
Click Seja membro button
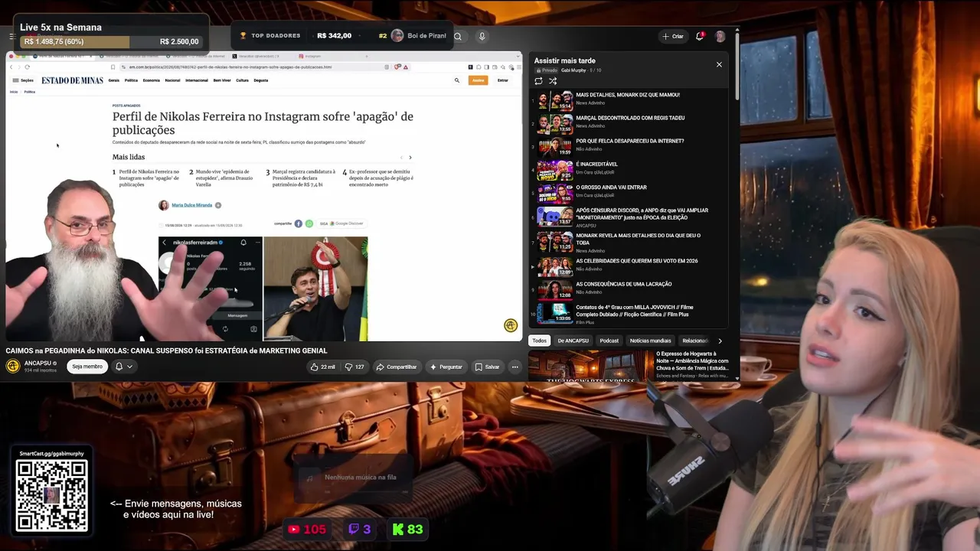tap(87, 367)
